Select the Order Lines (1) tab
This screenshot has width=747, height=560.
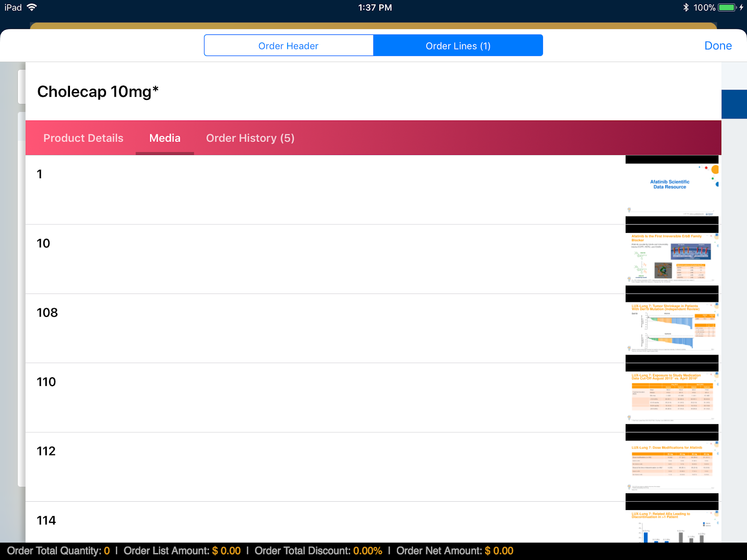[458, 46]
